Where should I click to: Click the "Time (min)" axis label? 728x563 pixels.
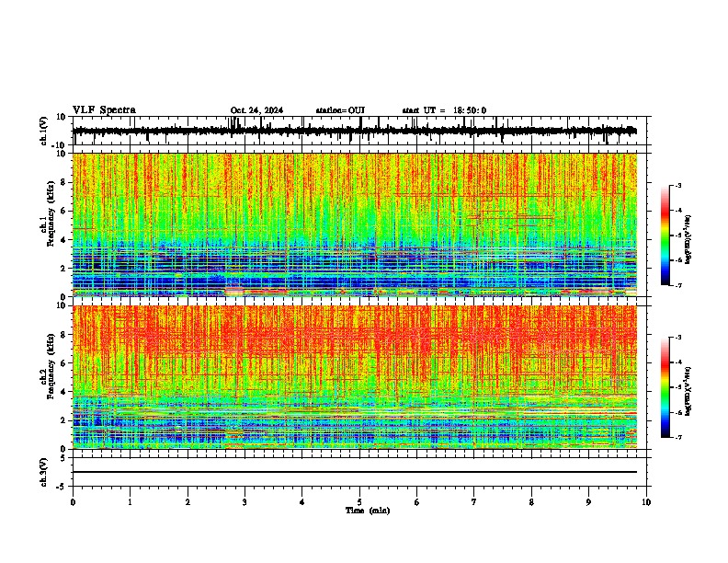pos(368,511)
